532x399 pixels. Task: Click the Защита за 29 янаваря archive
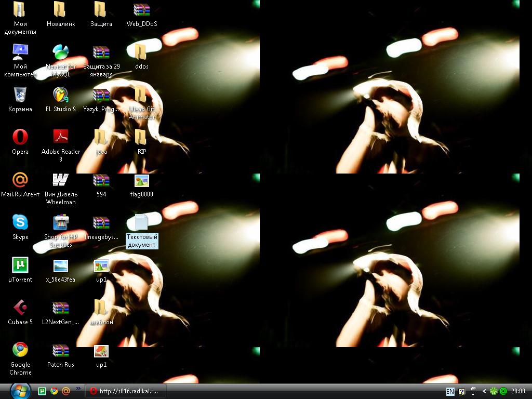point(101,52)
